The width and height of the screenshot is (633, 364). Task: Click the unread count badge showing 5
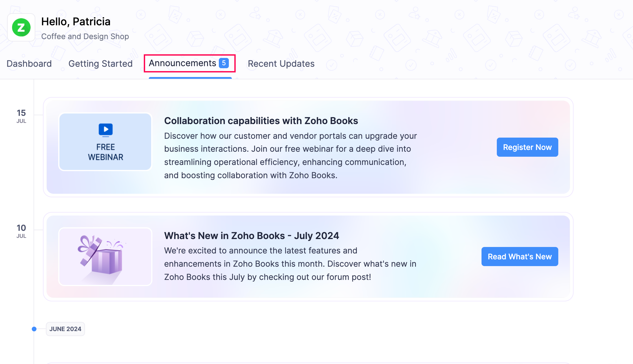point(224,63)
